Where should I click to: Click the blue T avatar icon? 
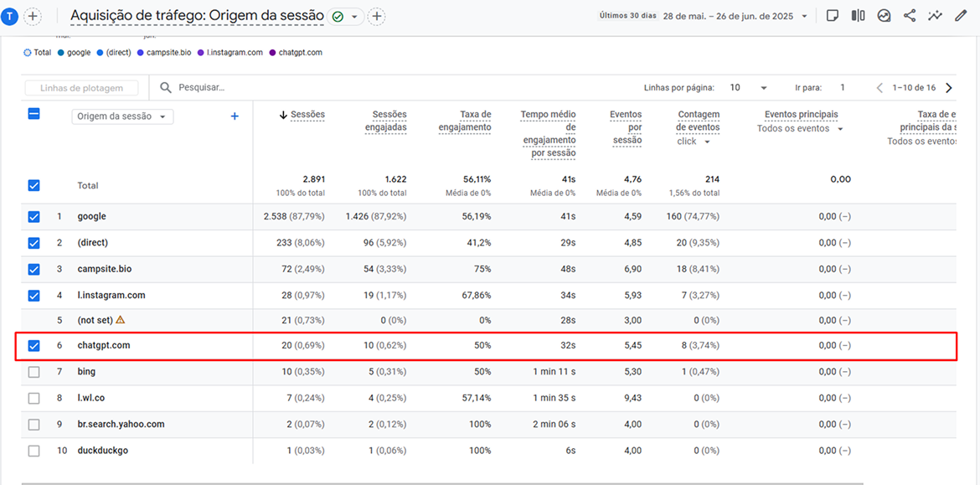pos(9,16)
